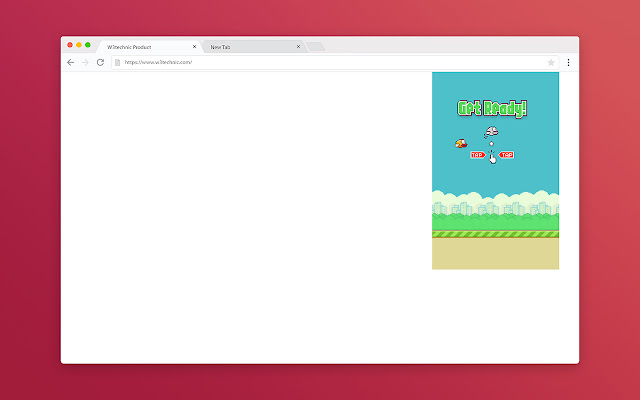Viewport: 640px width, 400px height.
Task: Bookmark the page with the star icon
Action: pyautogui.click(x=551, y=62)
